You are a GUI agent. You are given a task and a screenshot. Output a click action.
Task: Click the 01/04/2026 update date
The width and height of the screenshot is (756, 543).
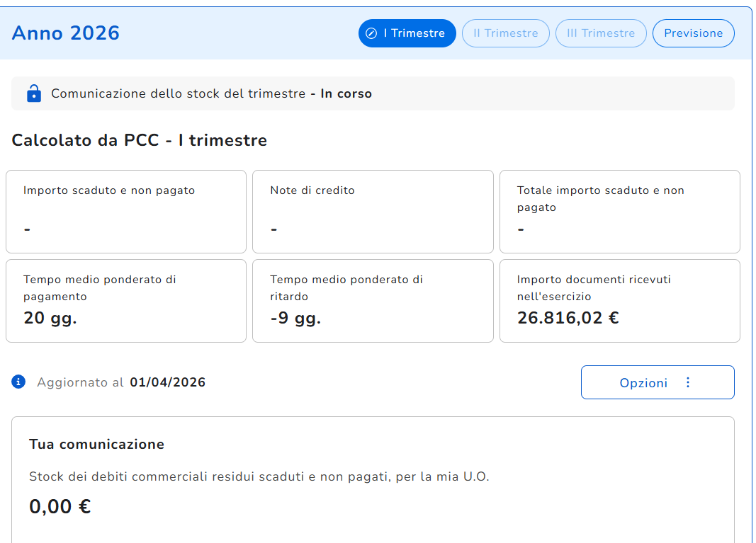point(167,382)
